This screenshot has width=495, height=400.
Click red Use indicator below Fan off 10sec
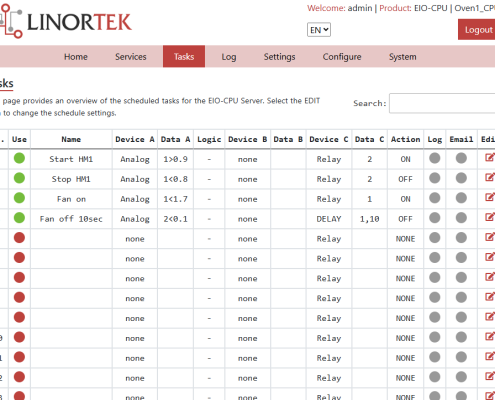click(19, 238)
